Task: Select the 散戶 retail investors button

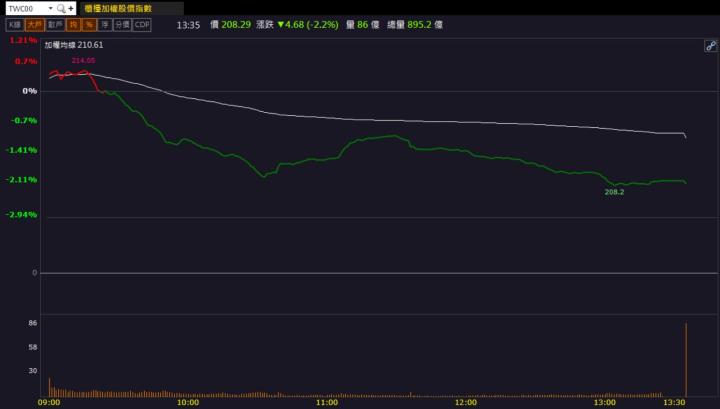Action: tap(56, 25)
